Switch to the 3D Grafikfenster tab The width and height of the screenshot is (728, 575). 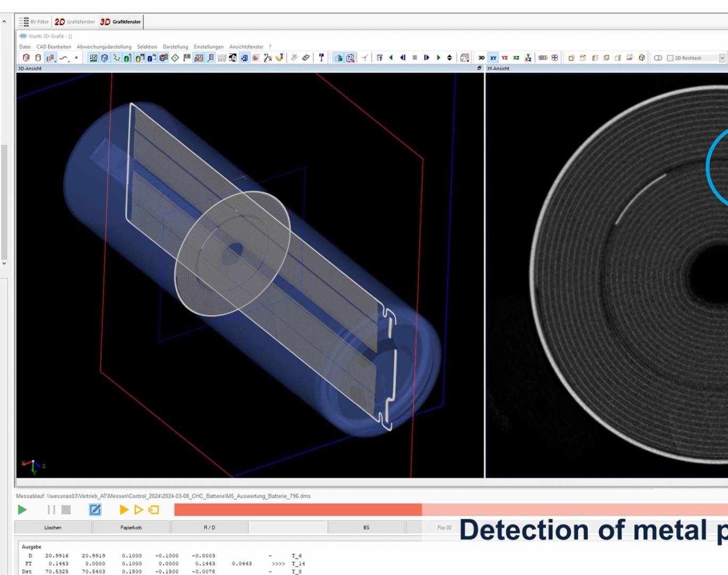[121, 22]
